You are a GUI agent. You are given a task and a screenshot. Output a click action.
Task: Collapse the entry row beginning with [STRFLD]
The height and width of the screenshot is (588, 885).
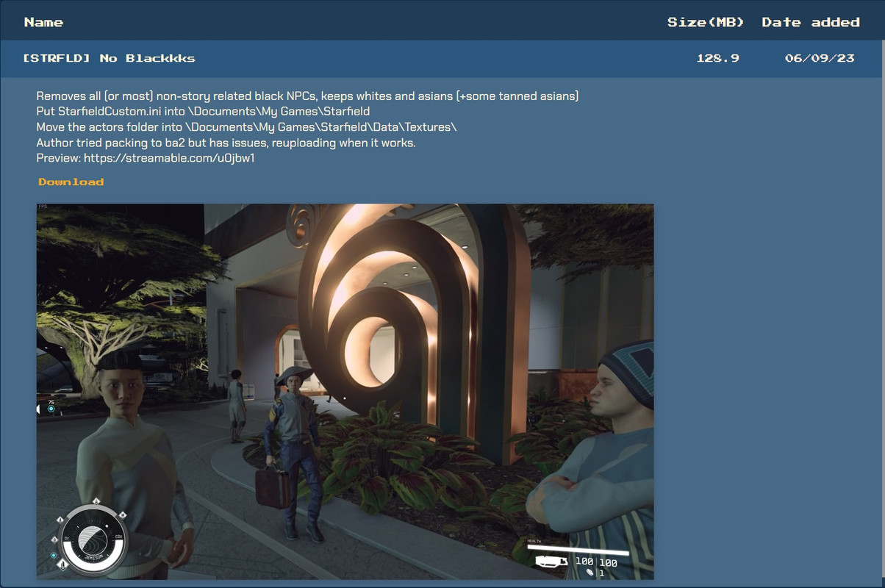[x=442, y=58]
